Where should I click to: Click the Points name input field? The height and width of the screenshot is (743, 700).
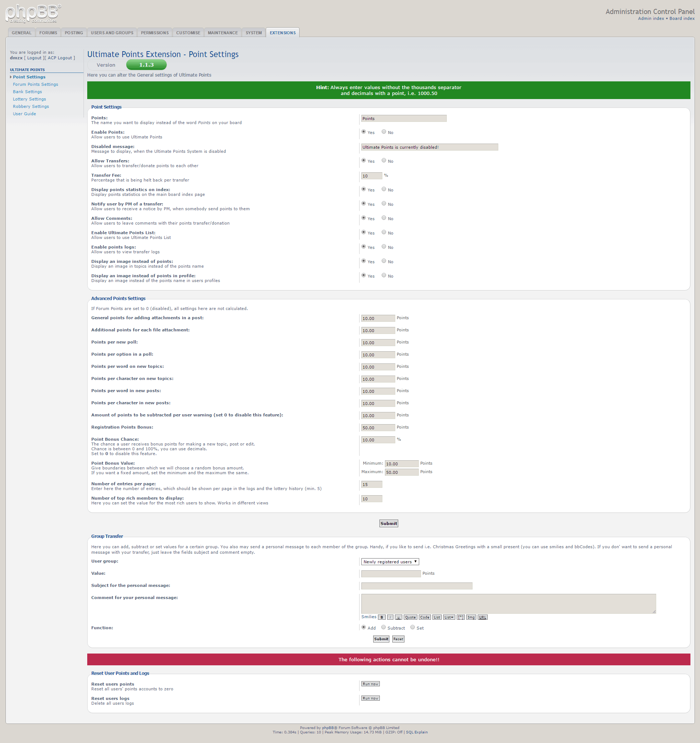[404, 119]
